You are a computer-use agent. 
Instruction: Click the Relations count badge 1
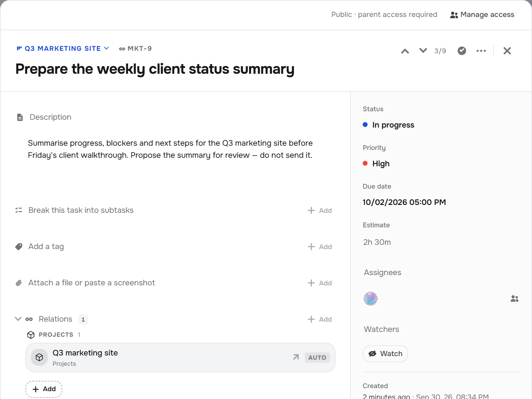click(x=83, y=320)
